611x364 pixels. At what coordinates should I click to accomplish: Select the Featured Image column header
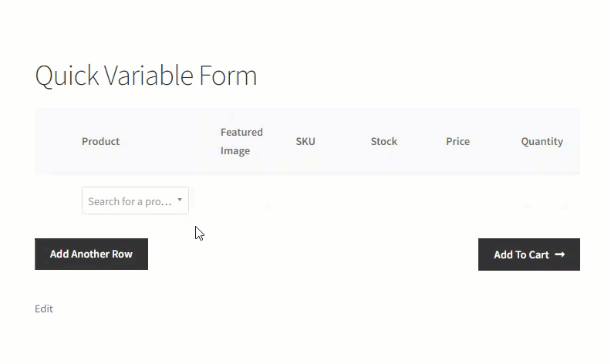241,141
